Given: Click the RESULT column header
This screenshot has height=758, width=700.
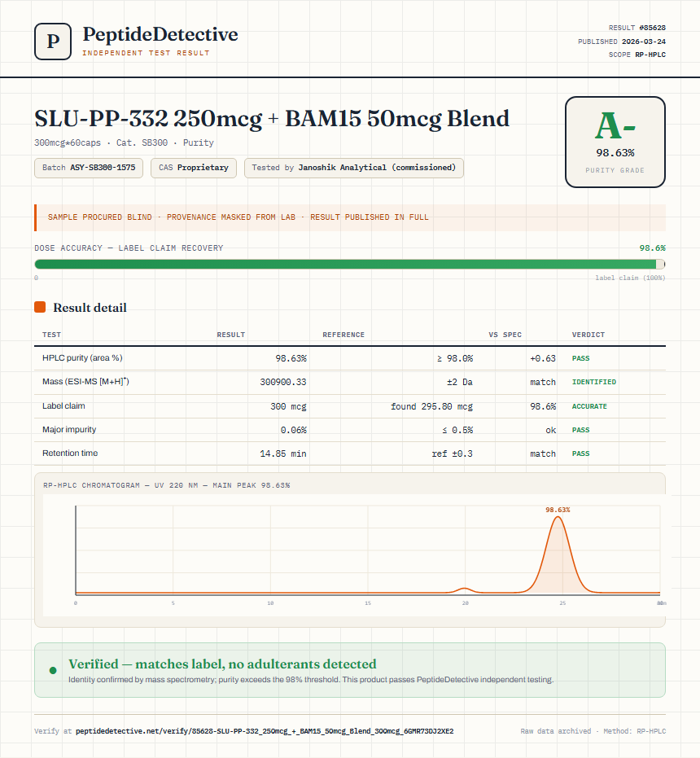Looking at the screenshot, I should click(x=230, y=335).
